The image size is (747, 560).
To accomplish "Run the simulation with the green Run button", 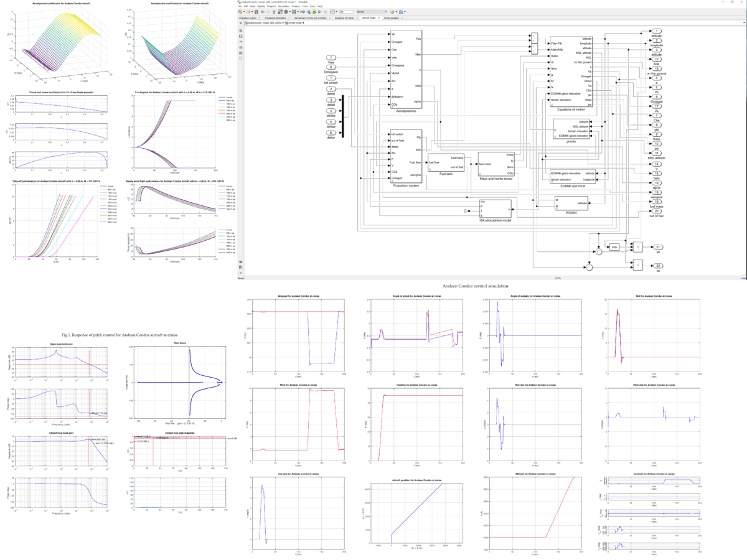I will click(314, 10).
